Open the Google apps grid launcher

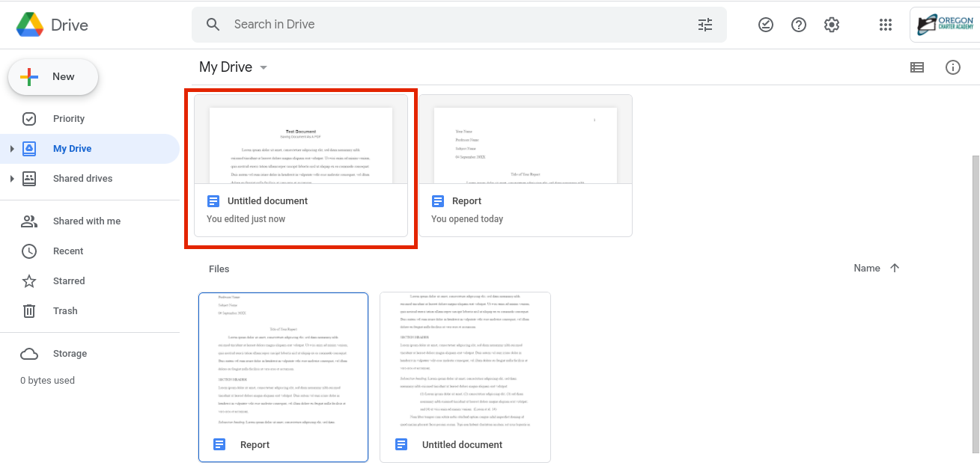(886, 25)
